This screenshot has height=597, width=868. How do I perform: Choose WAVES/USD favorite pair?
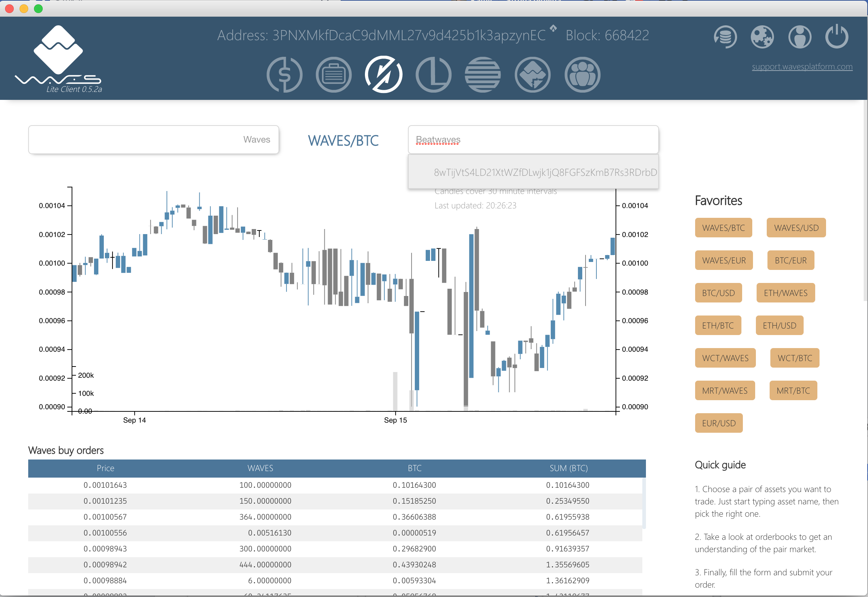(796, 228)
